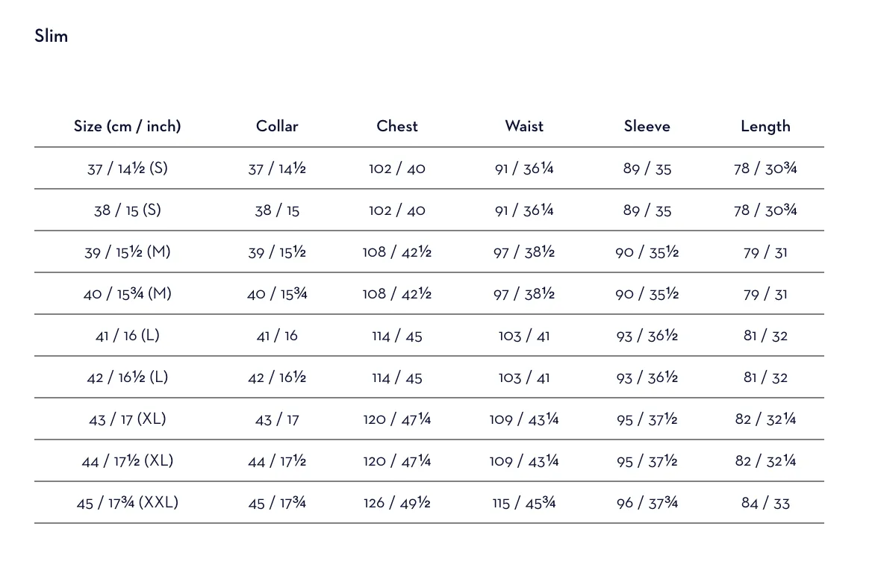Select the 42 / 16½ (L) size row
Screen dimensions: 878x588
coord(429,377)
